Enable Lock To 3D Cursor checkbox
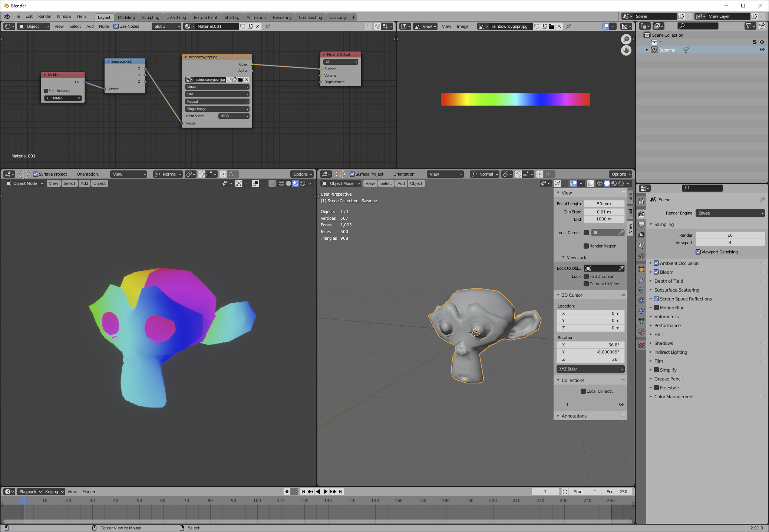 pyautogui.click(x=586, y=276)
